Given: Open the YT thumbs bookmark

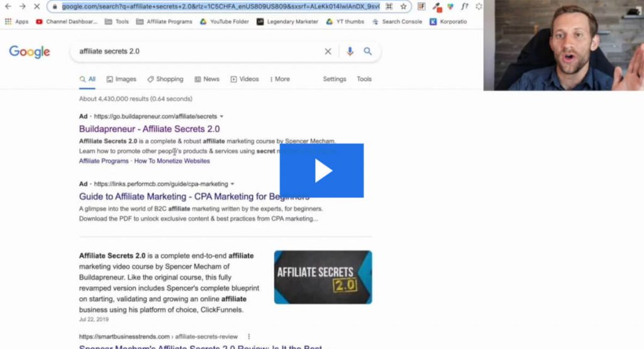Looking at the screenshot, I should pos(345,22).
